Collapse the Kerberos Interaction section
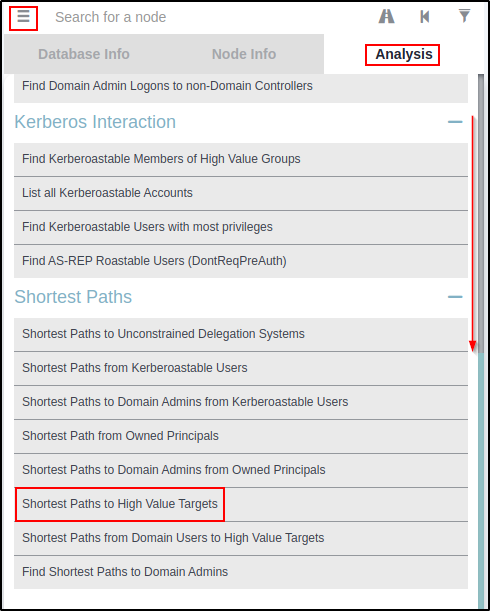This screenshot has width=490, height=611. [455, 122]
